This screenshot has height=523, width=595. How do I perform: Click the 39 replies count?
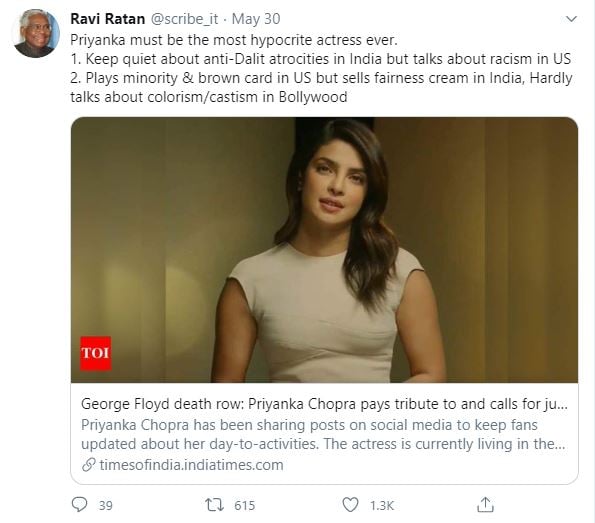point(105,506)
